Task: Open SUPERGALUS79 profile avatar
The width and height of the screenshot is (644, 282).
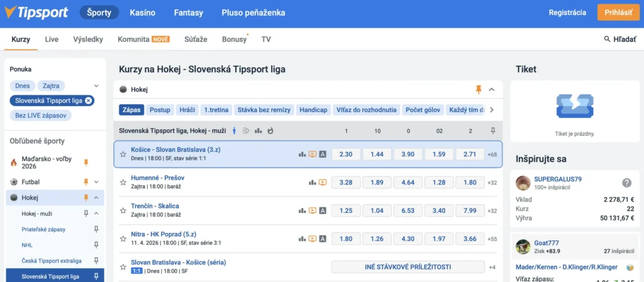Action: pos(523,183)
